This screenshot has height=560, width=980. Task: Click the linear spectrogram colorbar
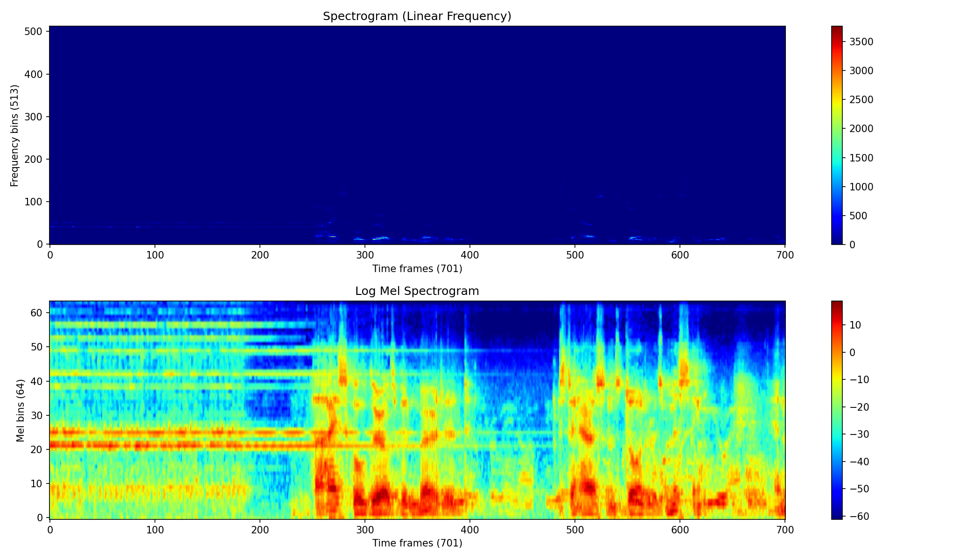(x=837, y=135)
